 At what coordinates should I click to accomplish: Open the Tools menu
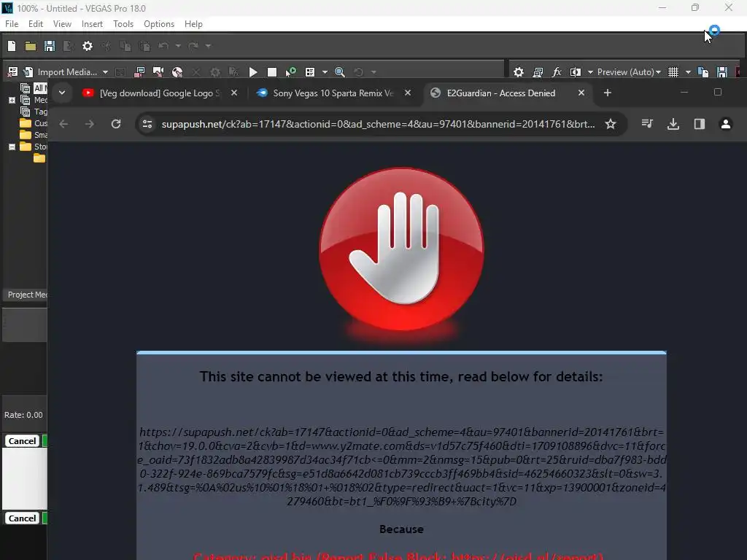(123, 24)
